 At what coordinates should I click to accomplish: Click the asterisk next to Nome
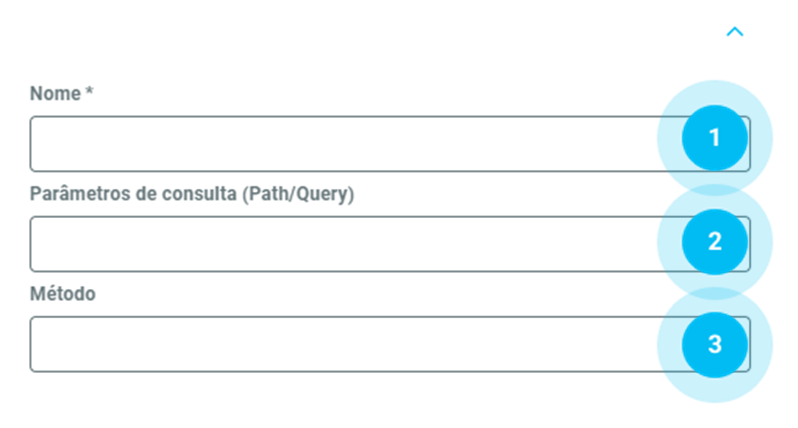pyautogui.click(x=90, y=93)
